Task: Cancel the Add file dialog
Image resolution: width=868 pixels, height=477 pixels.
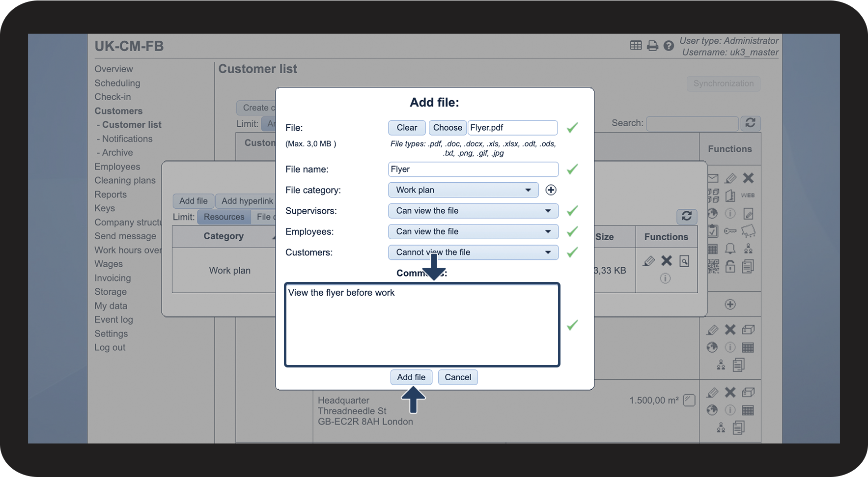Action: 457,377
